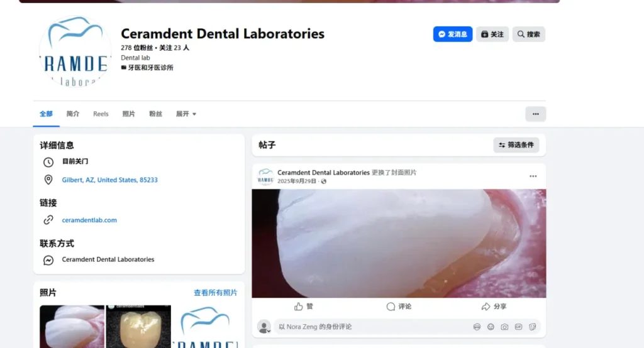Open the 照片 tab

click(128, 114)
